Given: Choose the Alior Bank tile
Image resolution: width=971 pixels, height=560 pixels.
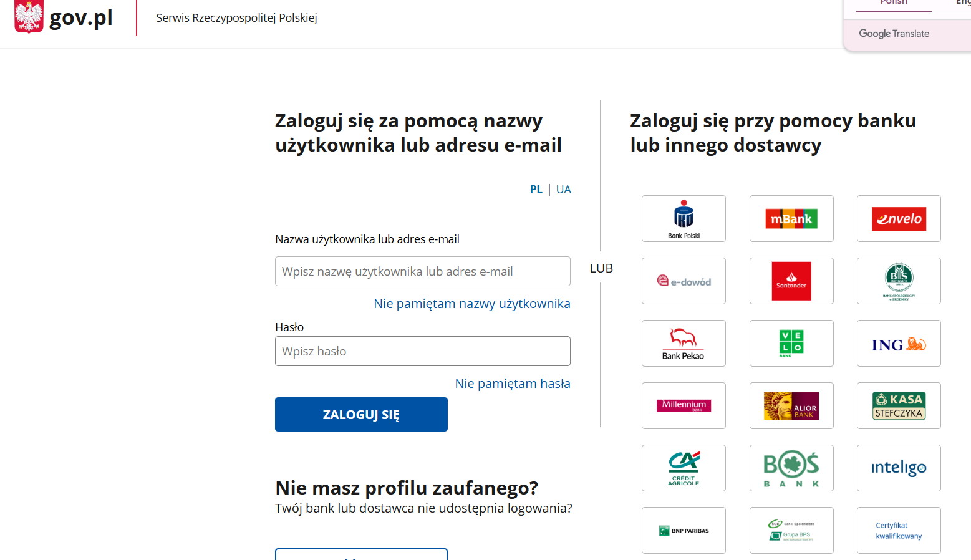Looking at the screenshot, I should point(791,405).
